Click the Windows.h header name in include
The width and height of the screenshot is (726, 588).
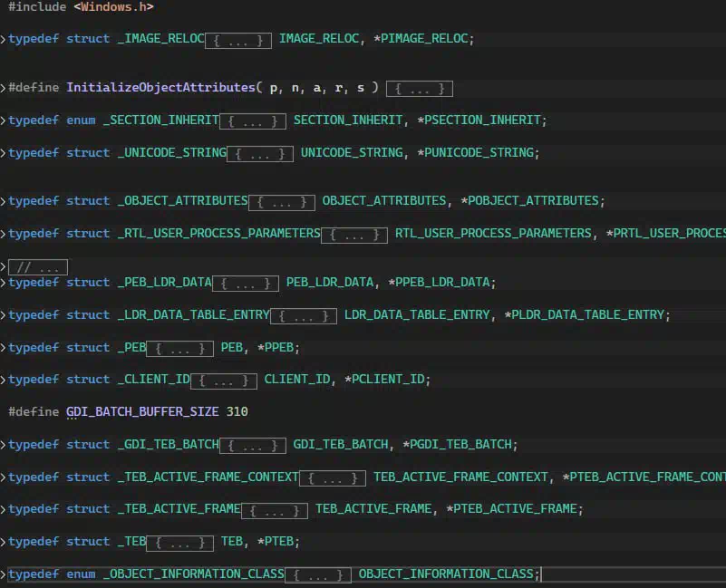113,7
